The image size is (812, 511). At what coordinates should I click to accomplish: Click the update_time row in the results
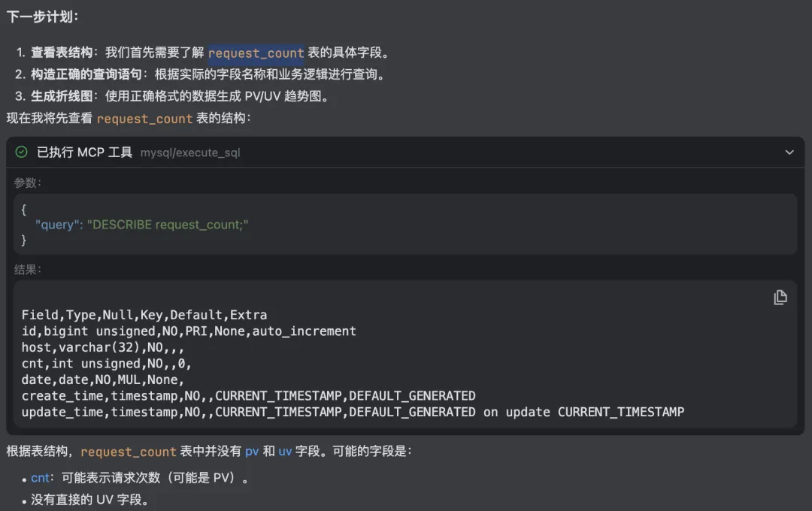point(353,412)
